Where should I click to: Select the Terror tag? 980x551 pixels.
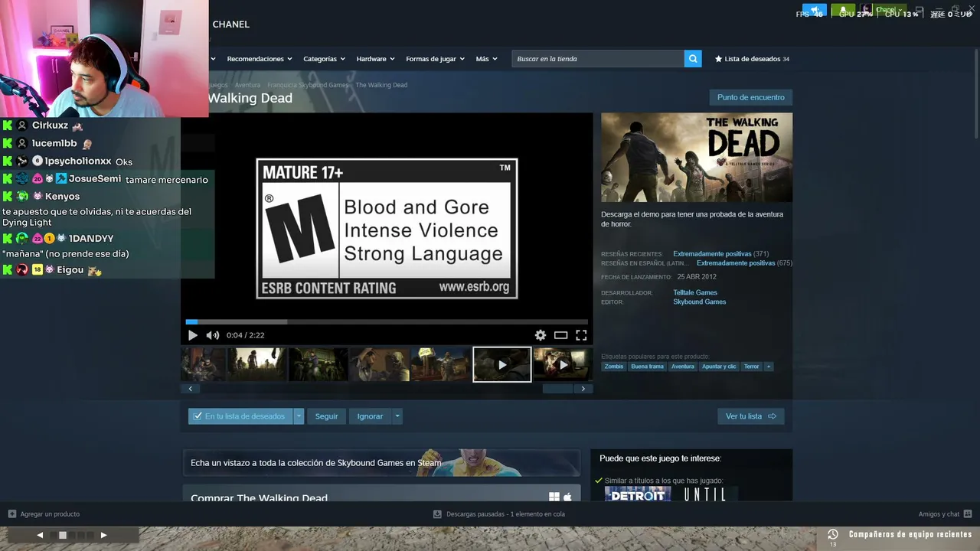coord(752,367)
